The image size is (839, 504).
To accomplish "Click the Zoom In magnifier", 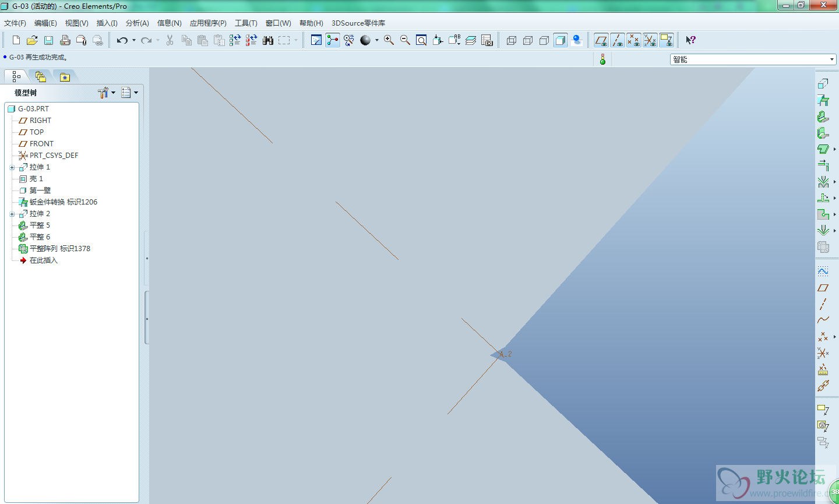I will pos(389,40).
